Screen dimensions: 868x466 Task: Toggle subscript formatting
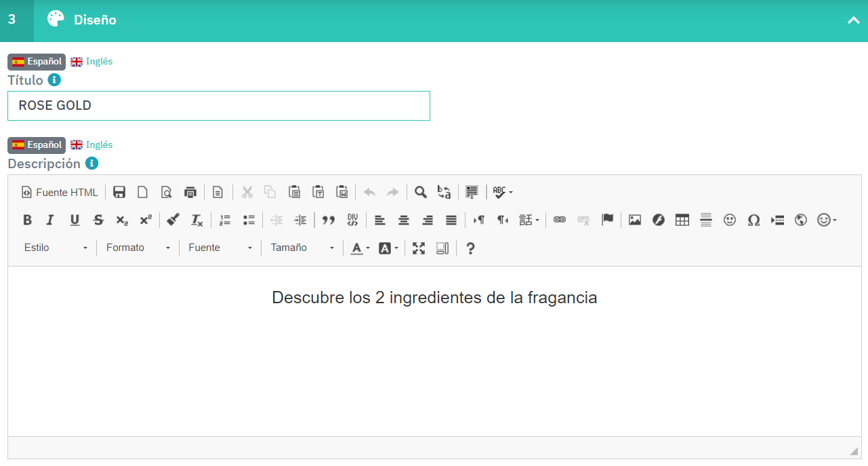coord(122,220)
